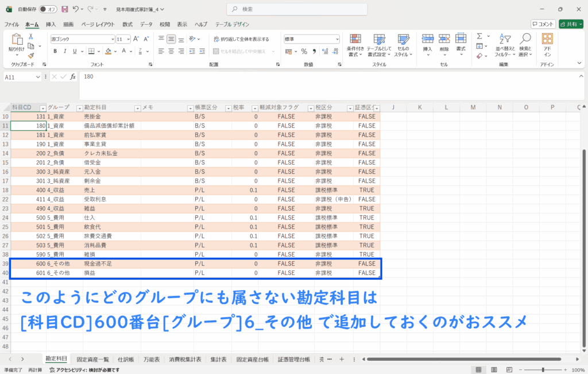Click the AutoSum sigma icon
This screenshot has height=374, width=588.
click(x=480, y=37)
